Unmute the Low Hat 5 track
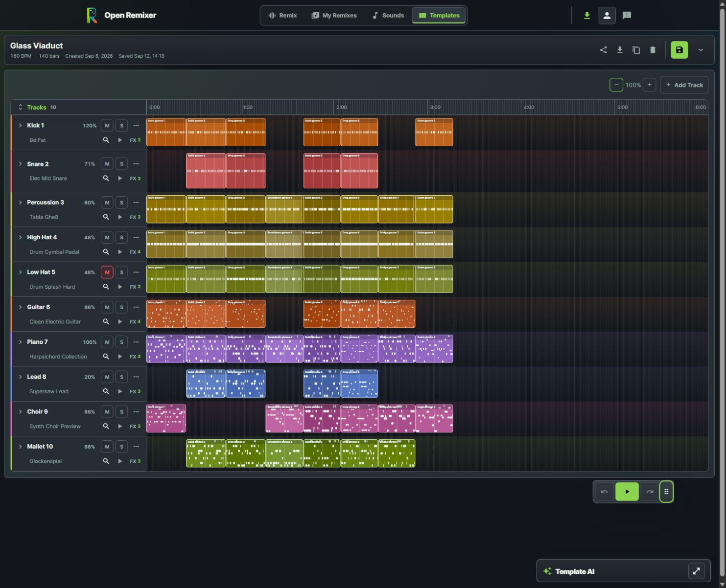Viewport: 726px width, 588px height. (107, 272)
